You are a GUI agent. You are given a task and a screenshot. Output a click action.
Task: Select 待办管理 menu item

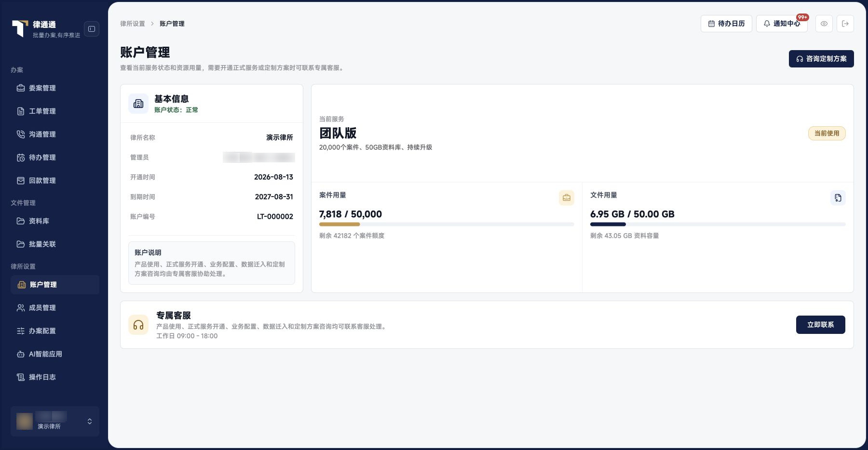(55, 158)
